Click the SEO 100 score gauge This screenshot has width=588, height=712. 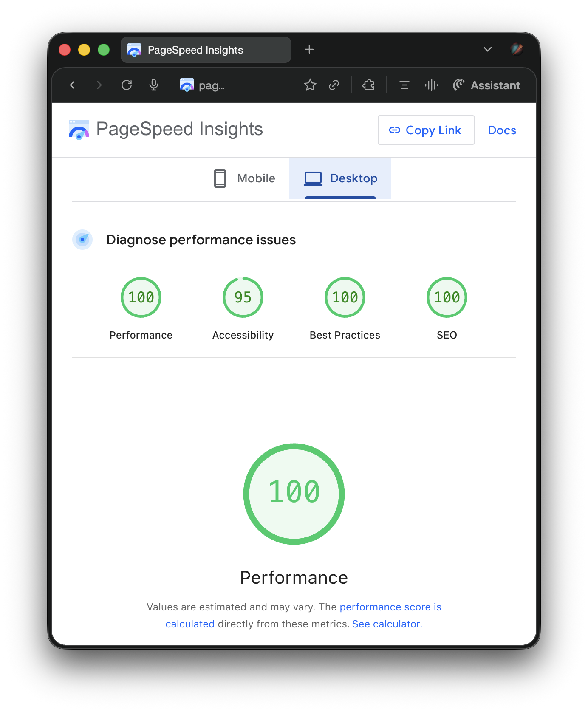(447, 297)
